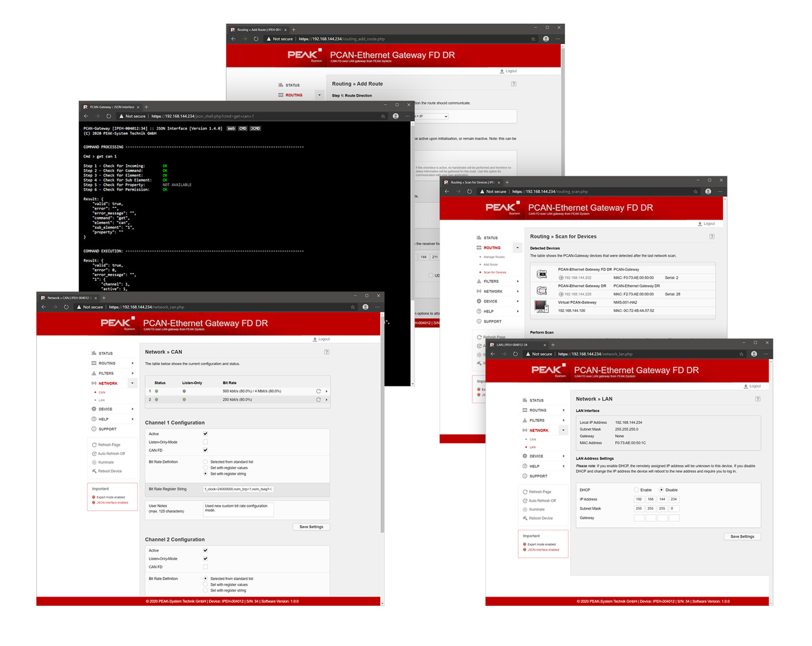Open CAN submenu item in Network LAN window
This screenshot has height=646, width=812.
[x=533, y=439]
